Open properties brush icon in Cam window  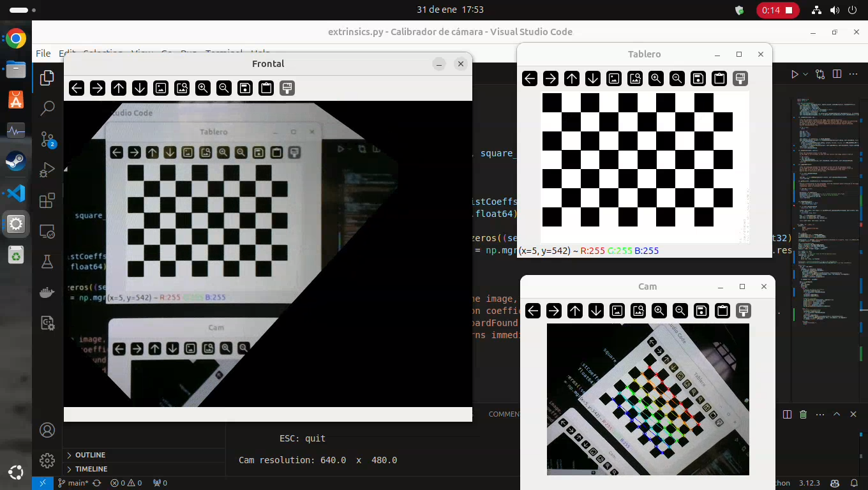pyautogui.click(x=744, y=311)
